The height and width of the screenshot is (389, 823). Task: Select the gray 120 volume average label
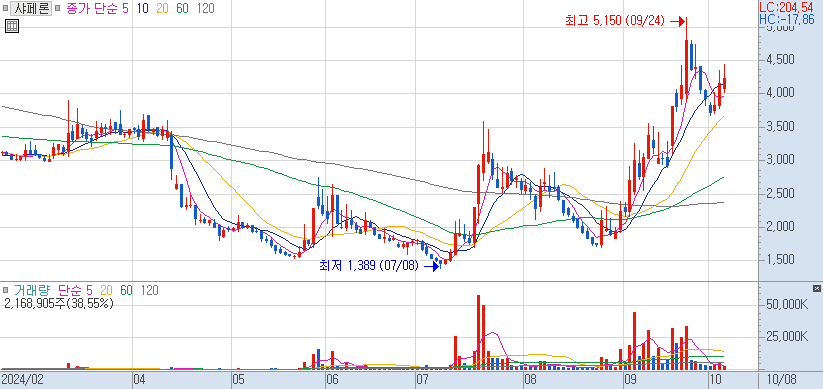point(150,290)
